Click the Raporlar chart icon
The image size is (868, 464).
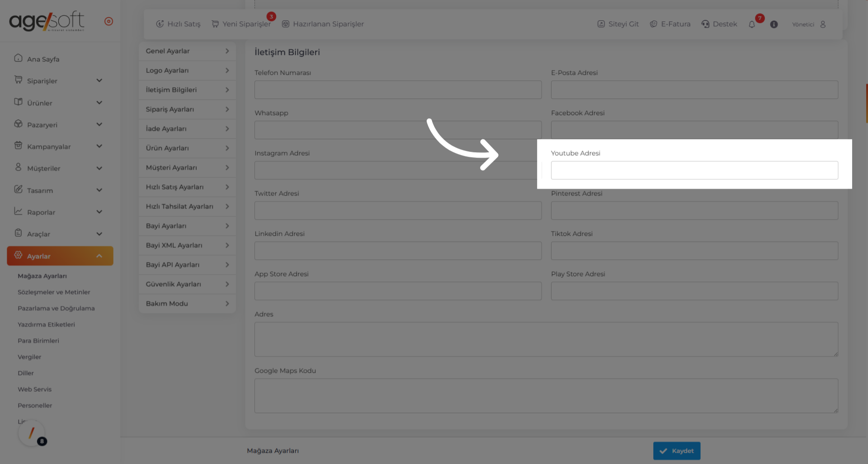(x=18, y=211)
